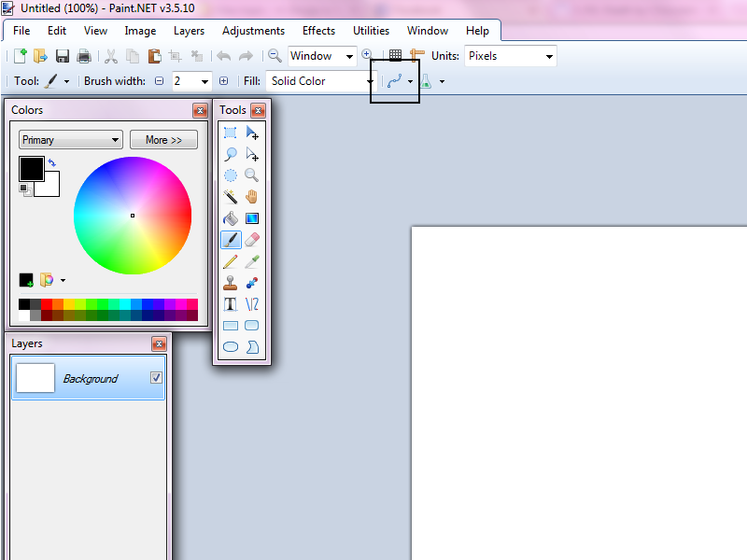Select the Move Selection tool
This screenshot has height=560, width=747.
252,154
